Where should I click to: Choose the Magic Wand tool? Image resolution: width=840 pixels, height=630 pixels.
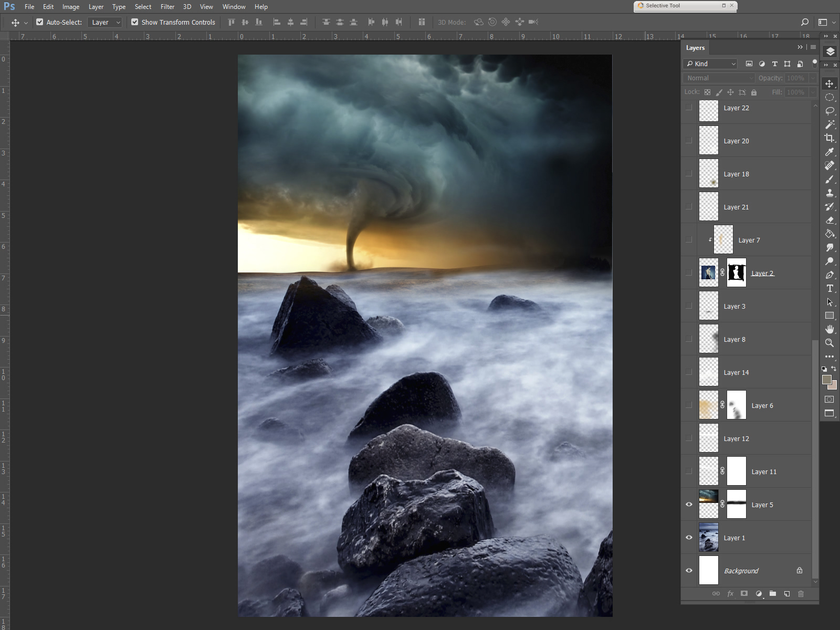point(829,124)
